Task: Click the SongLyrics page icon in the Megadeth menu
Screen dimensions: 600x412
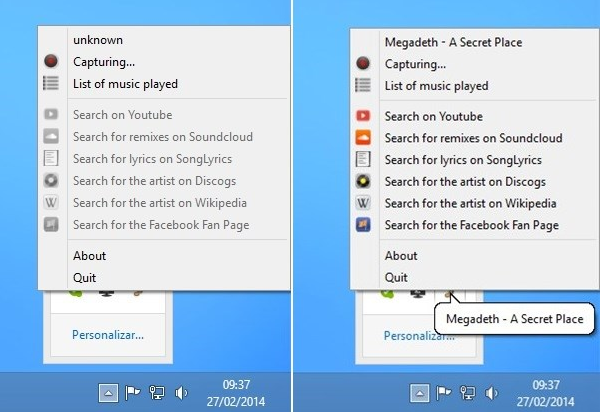Action: [363, 159]
